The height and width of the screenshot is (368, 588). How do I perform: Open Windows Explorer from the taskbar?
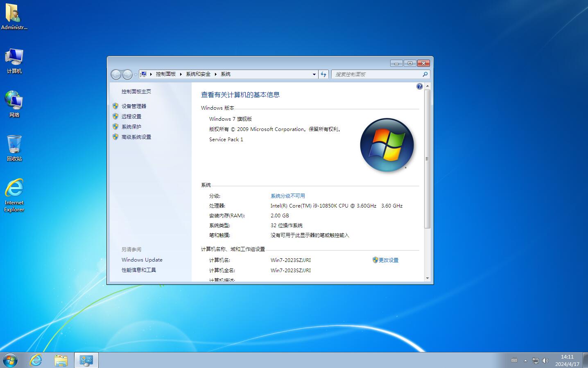point(61,360)
